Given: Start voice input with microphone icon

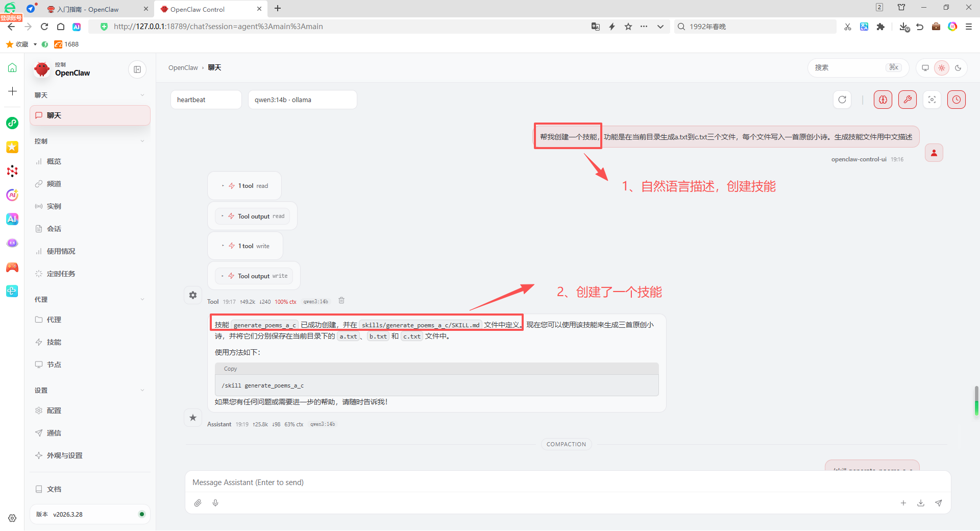Looking at the screenshot, I should pyautogui.click(x=215, y=503).
